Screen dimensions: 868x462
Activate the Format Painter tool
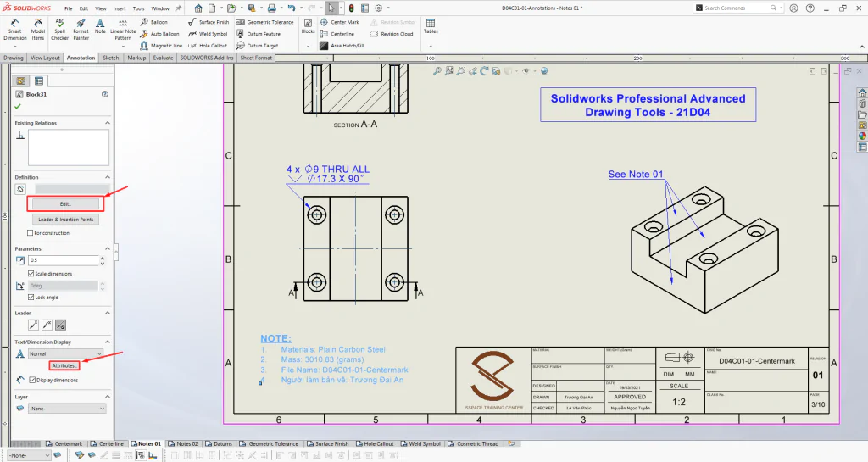pos(81,30)
